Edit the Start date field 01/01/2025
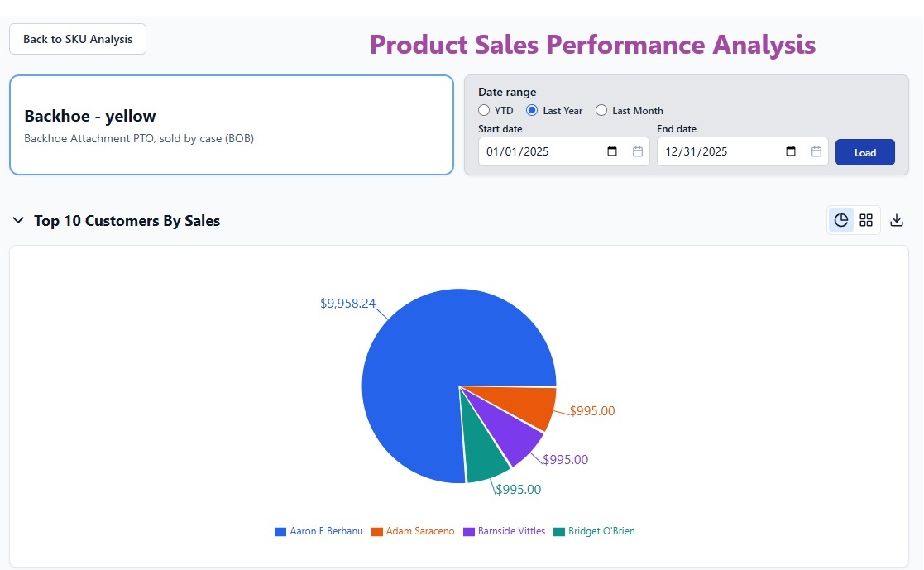The height and width of the screenshot is (570, 924). [x=564, y=151]
